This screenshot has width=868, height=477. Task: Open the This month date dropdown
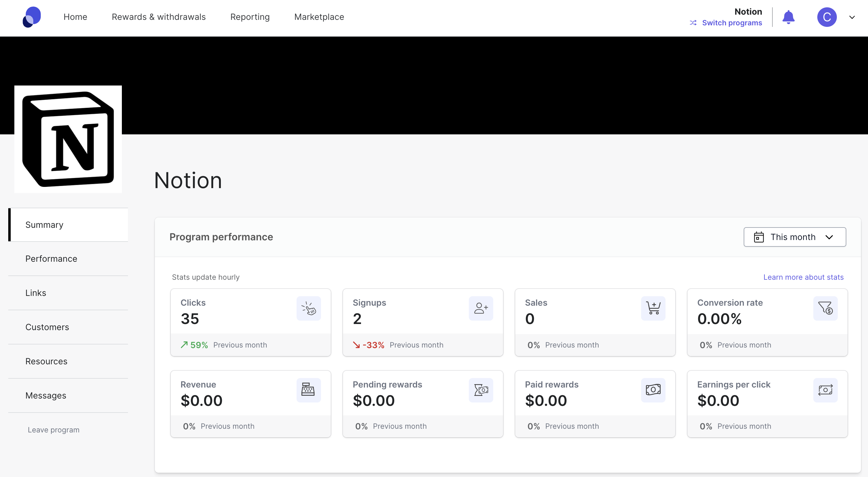click(x=794, y=237)
